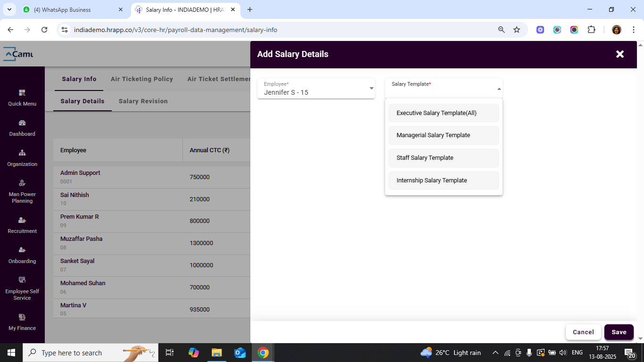Collapse the Salary Template dropdown arrow
Image resolution: width=644 pixels, height=362 pixels.
click(499, 89)
